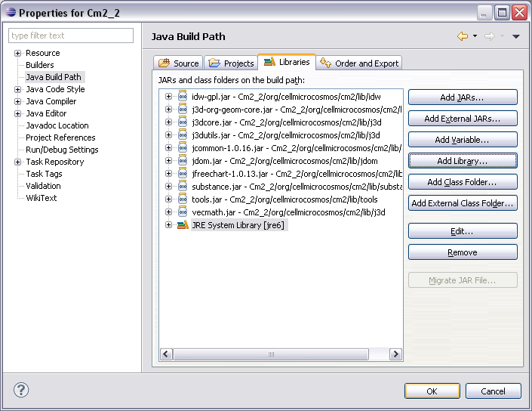
Task: Cancel the properties dialog
Action: point(494,391)
